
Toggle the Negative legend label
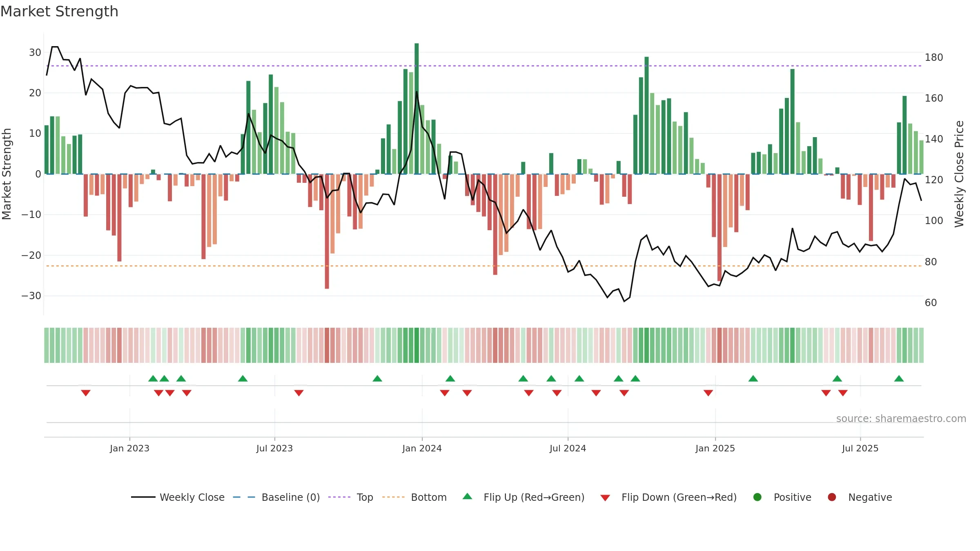point(870,497)
